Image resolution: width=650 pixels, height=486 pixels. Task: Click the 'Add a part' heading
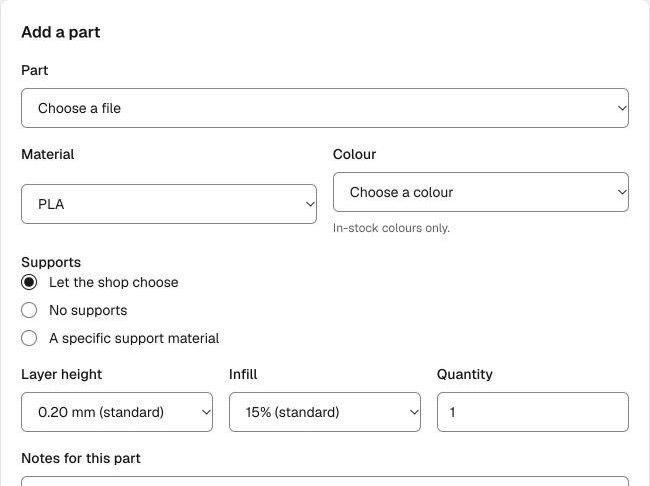pos(61,32)
